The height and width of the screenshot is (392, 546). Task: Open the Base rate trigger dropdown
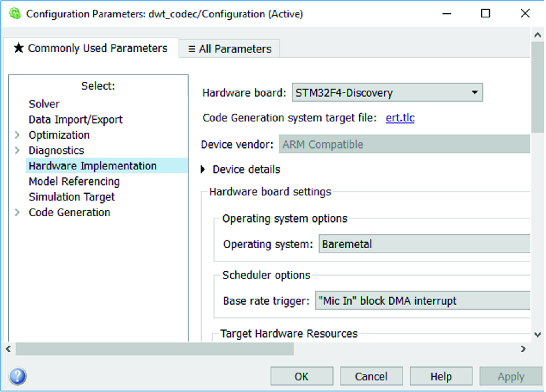pos(423,301)
